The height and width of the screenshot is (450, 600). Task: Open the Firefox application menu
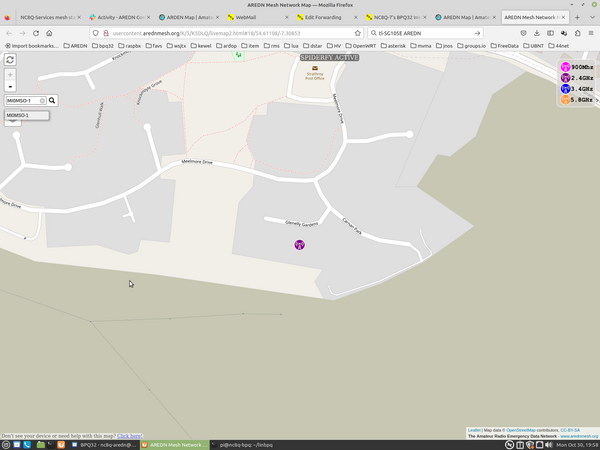tap(591, 33)
